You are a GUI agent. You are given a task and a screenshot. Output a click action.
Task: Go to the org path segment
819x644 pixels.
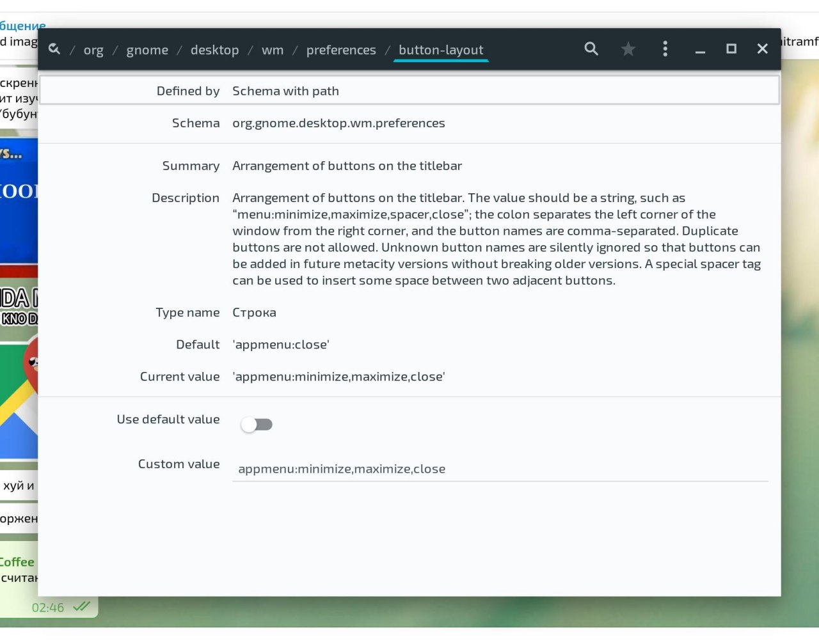[x=93, y=50]
